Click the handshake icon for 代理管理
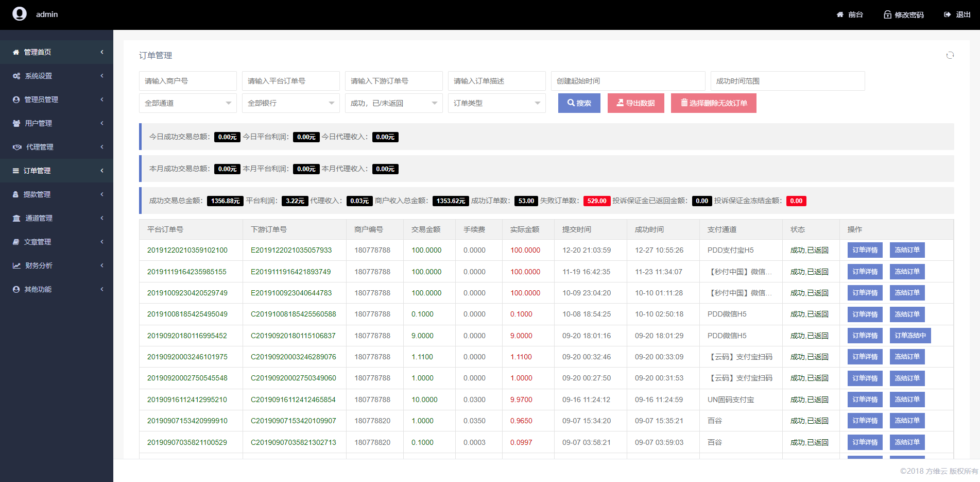This screenshot has width=980, height=482. 17,147
